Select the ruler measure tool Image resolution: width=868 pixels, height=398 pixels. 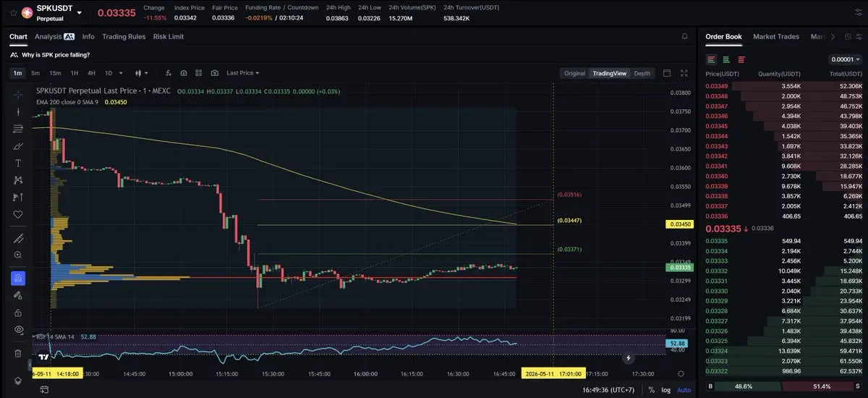(x=18, y=238)
